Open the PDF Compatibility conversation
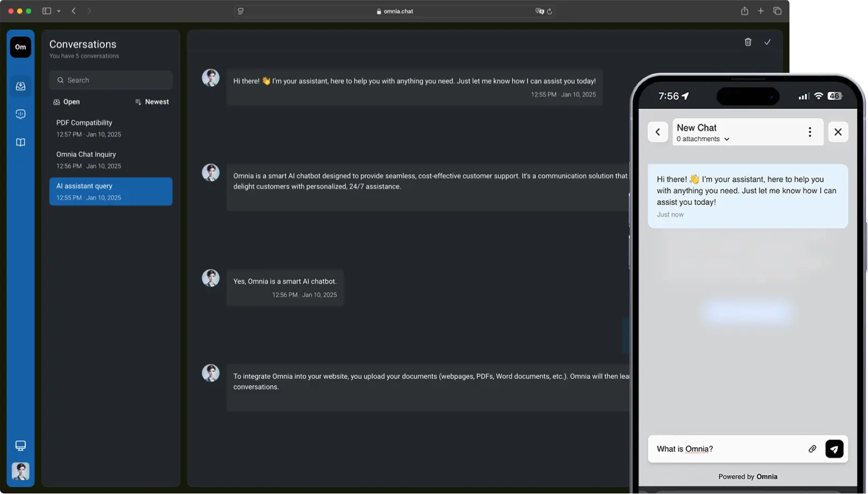Image resolution: width=868 pixels, height=494 pixels. [x=110, y=128]
